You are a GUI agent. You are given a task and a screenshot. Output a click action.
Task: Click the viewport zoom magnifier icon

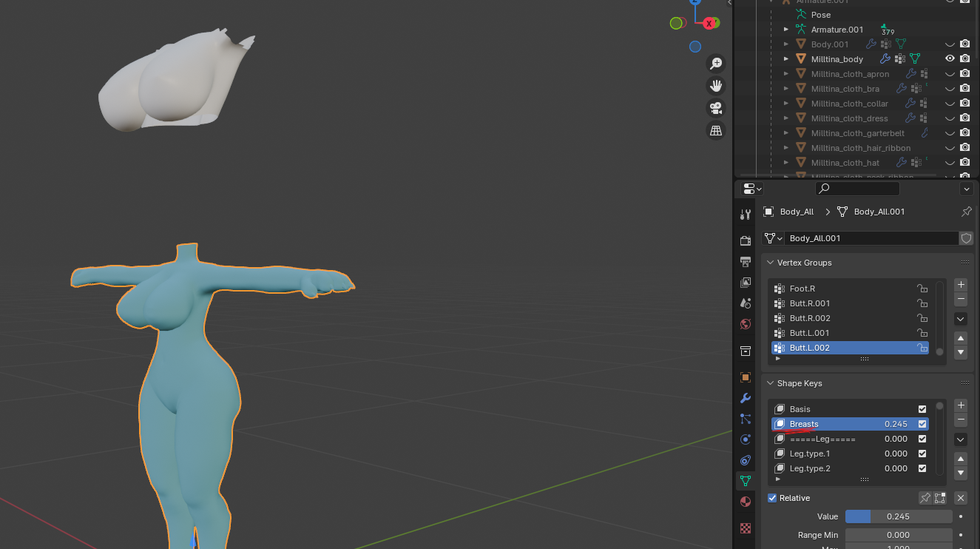point(716,64)
